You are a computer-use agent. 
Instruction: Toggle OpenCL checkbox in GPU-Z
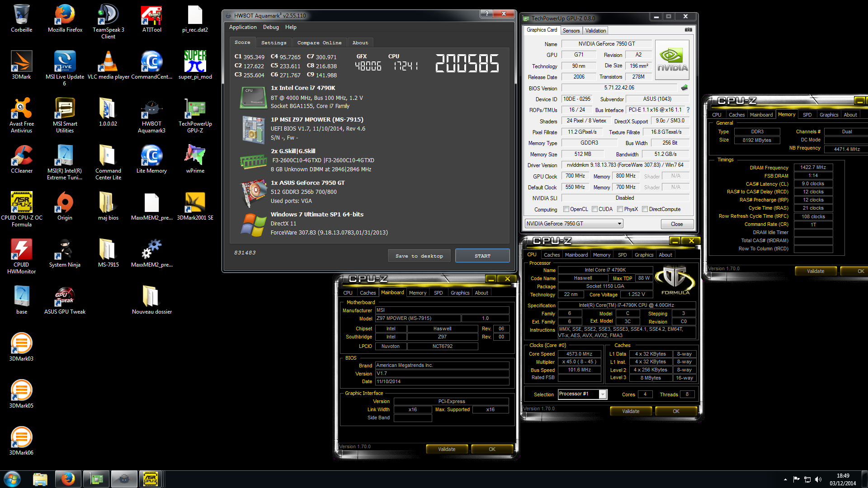pos(566,209)
